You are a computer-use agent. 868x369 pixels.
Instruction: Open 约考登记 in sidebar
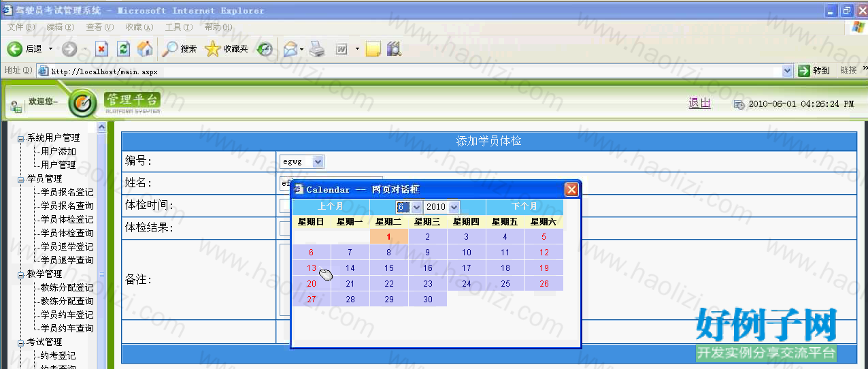(59, 355)
